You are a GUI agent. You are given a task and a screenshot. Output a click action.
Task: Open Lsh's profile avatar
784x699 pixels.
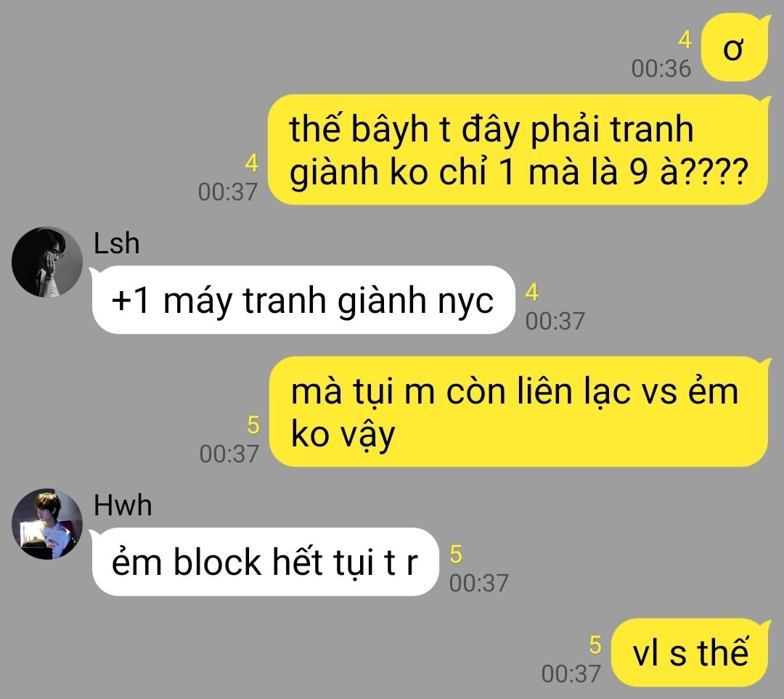[47, 262]
